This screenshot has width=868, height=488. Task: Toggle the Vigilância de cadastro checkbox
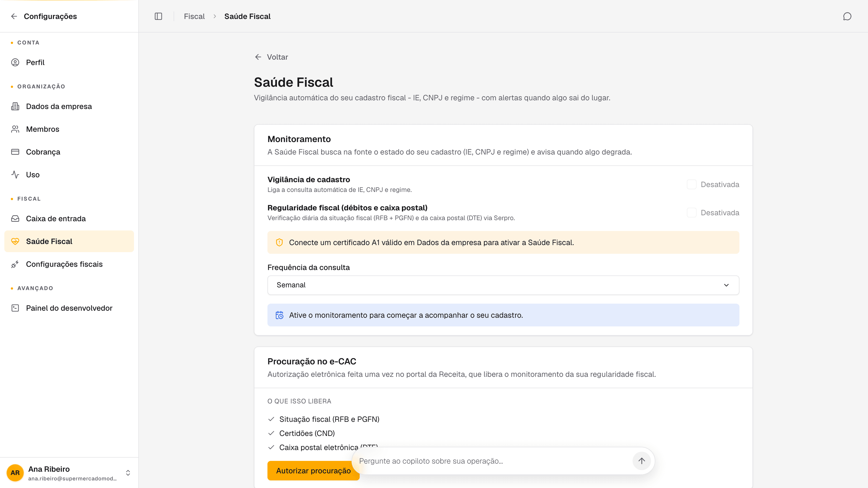(691, 184)
